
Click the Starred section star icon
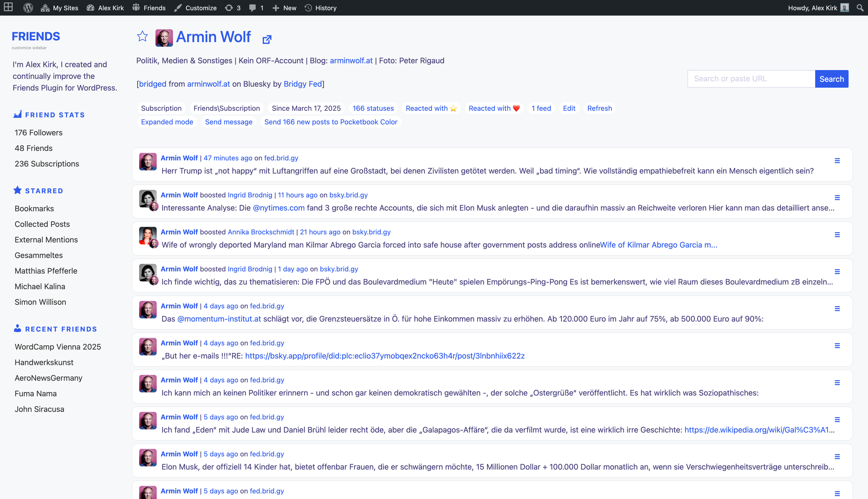point(18,190)
